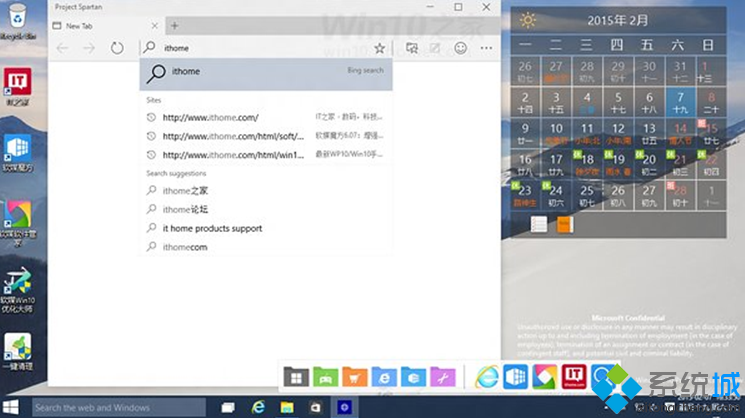The width and height of the screenshot is (745, 418).
Task: Click the 2015年 2月 calendar header
Action: (618, 20)
